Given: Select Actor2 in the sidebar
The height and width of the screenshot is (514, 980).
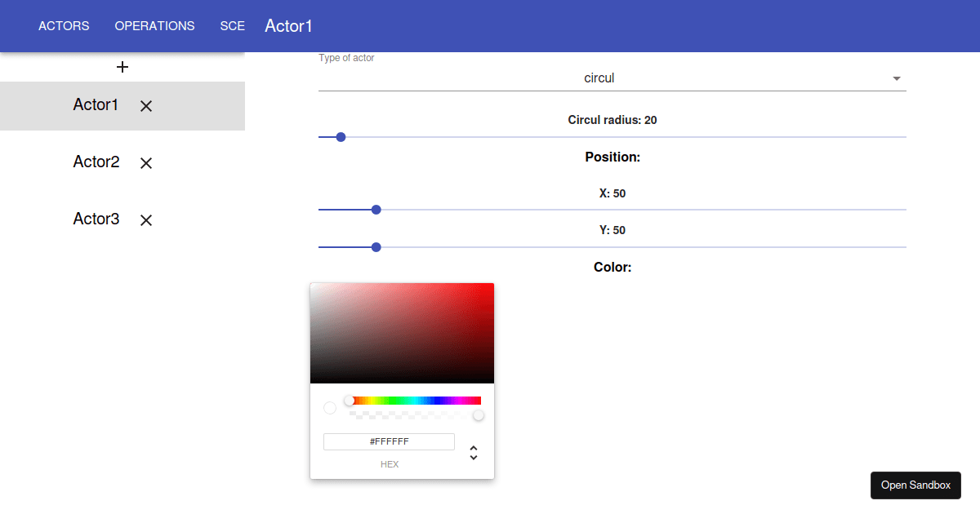Looking at the screenshot, I should coord(96,162).
